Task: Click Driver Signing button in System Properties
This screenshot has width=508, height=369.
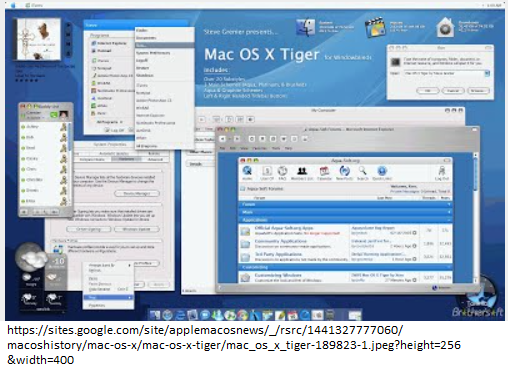Action: pyautogui.click(x=88, y=229)
